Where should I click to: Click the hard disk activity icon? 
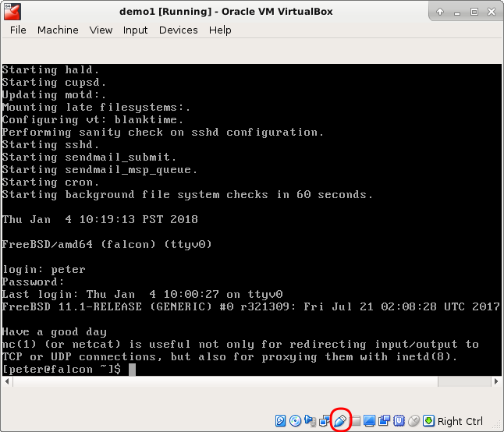tap(280, 421)
